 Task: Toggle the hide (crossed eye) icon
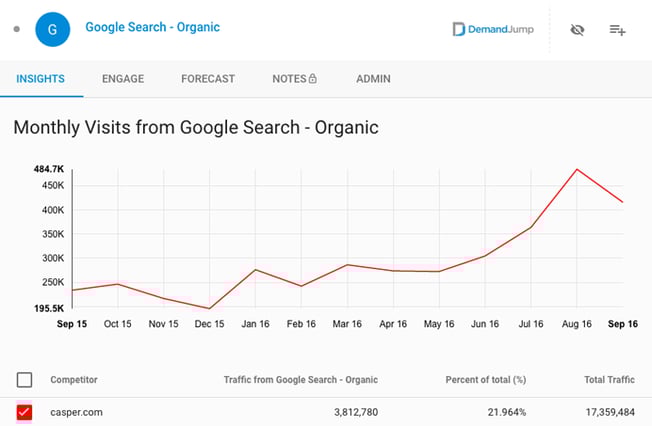click(577, 30)
